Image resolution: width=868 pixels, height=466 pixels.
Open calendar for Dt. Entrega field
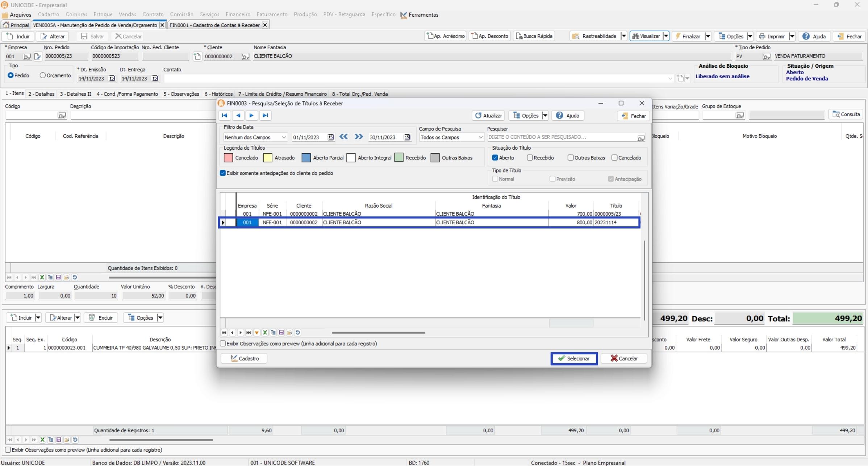(x=155, y=78)
